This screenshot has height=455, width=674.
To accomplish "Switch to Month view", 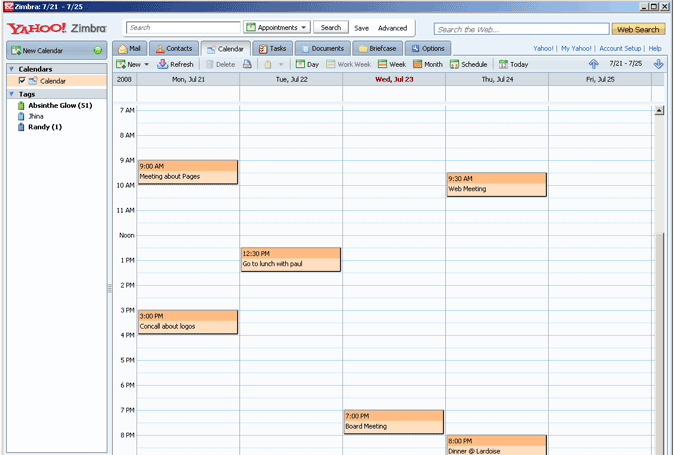I will click(x=428, y=64).
